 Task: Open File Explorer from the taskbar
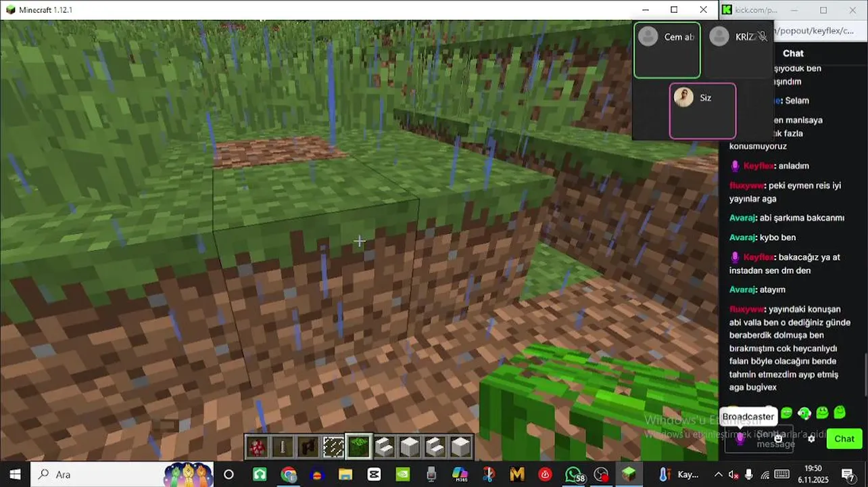(x=345, y=474)
